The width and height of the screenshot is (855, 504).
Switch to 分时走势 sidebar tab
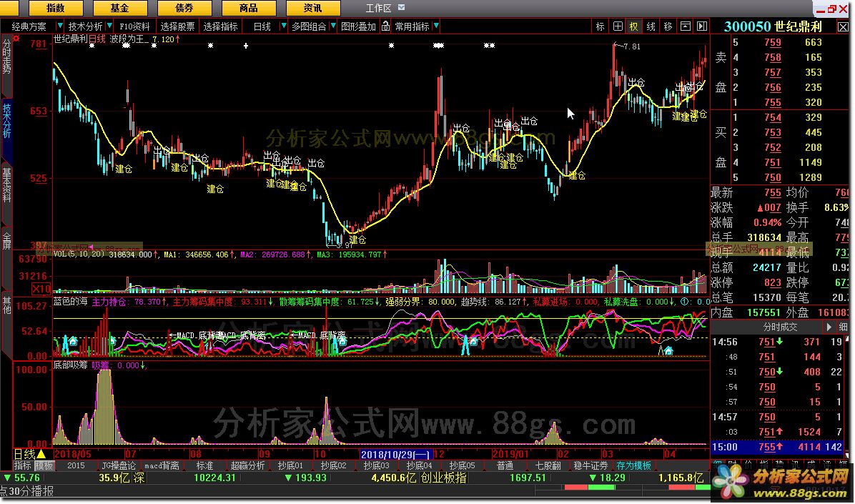[x=6, y=56]
